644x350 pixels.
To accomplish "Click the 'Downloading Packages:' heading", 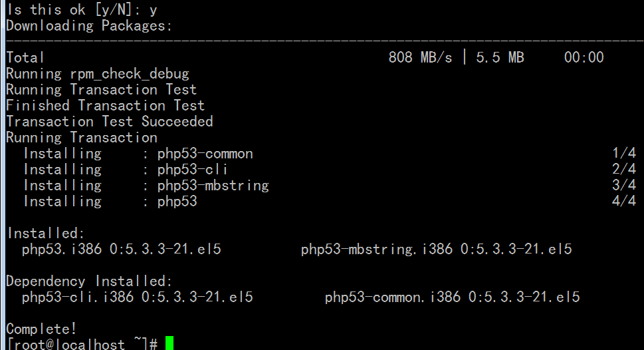I will click(x=89, y=26).
